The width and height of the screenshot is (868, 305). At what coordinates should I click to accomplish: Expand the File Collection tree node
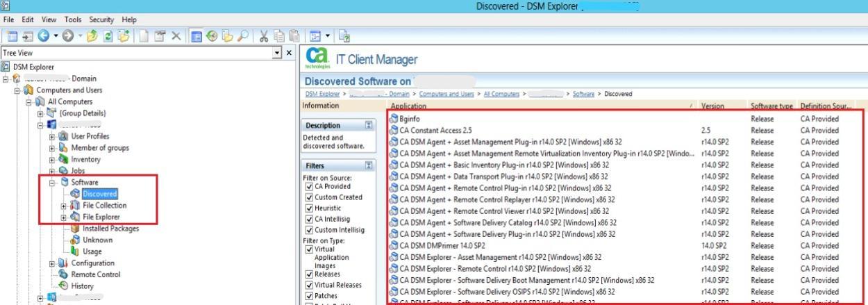point(64,206)
